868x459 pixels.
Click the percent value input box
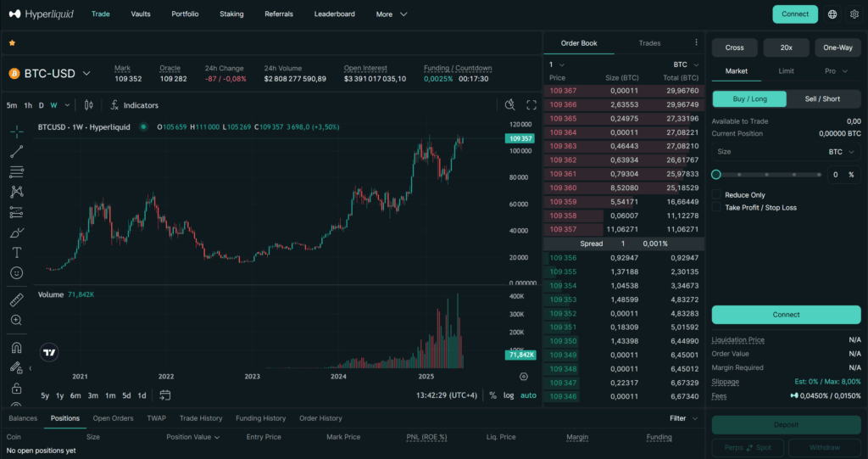tap(843, 175)
